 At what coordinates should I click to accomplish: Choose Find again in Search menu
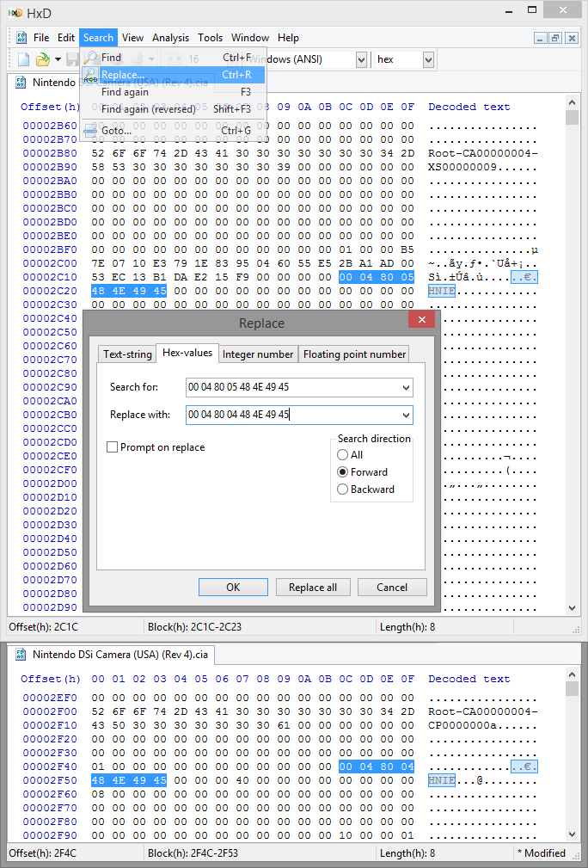[x=173, y=92]
